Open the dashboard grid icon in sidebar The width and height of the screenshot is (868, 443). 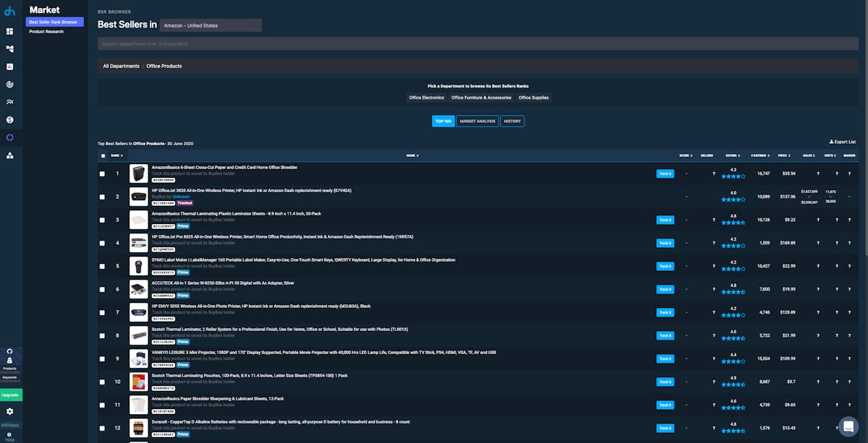[9, 32]
